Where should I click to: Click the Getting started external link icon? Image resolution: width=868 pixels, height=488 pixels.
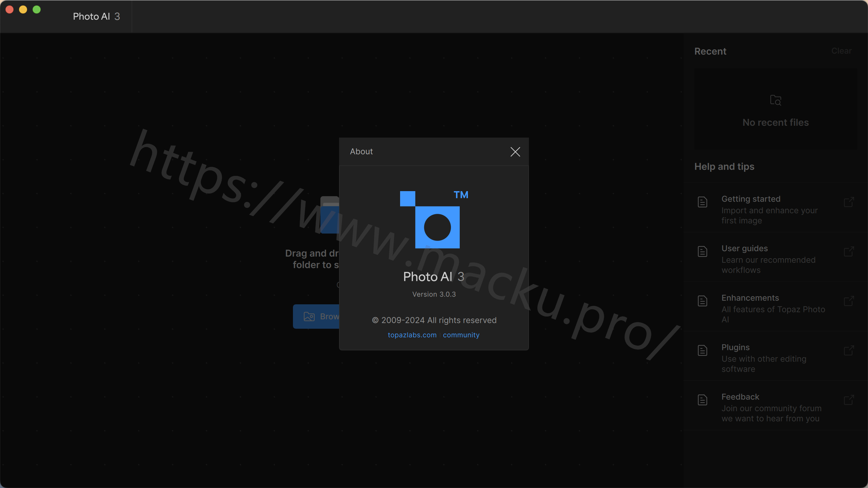(849, 202)
